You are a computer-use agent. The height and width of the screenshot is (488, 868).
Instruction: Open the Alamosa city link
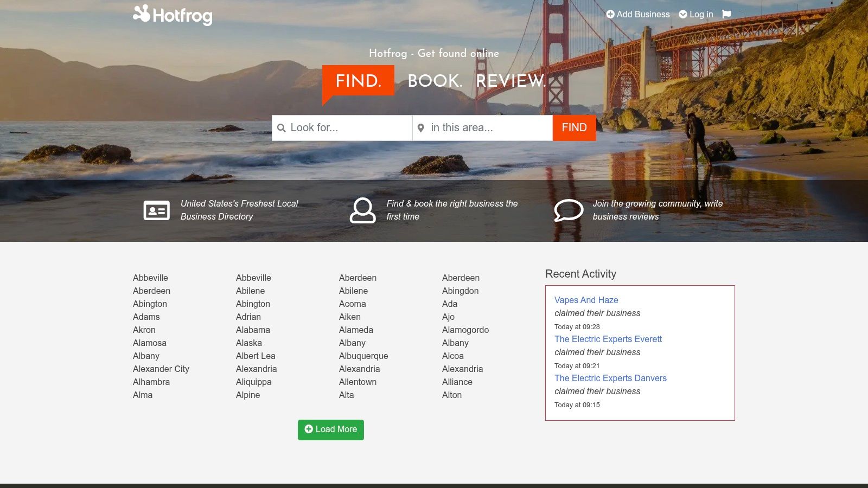coord(150,343)
